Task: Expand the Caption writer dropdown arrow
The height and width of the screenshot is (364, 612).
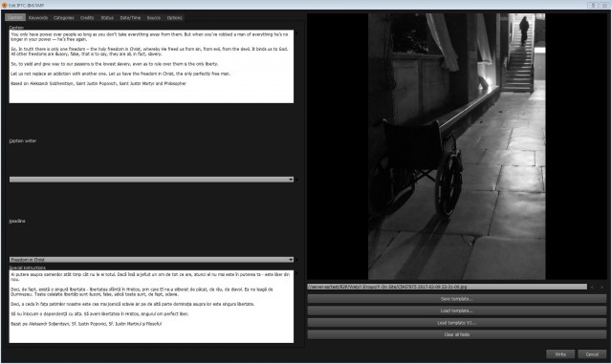Action: coord(291,180)
